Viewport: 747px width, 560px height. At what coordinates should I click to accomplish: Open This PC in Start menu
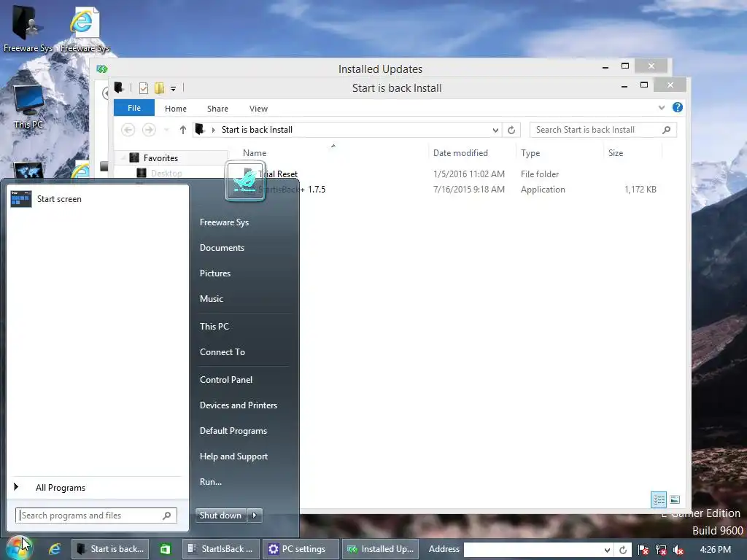coord(214,327)
